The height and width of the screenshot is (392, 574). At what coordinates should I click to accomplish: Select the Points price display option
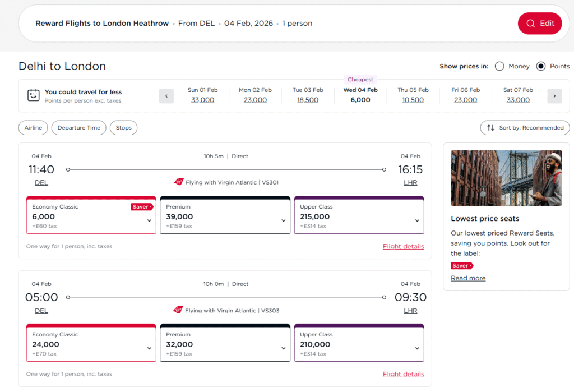pyautogui.click(x=541, y=66)
